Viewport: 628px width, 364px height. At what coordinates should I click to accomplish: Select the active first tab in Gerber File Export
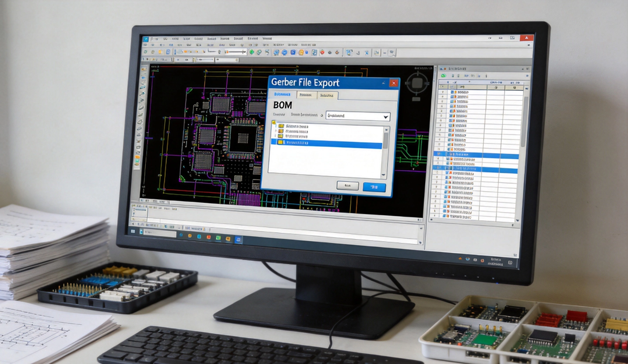(282, 94)
